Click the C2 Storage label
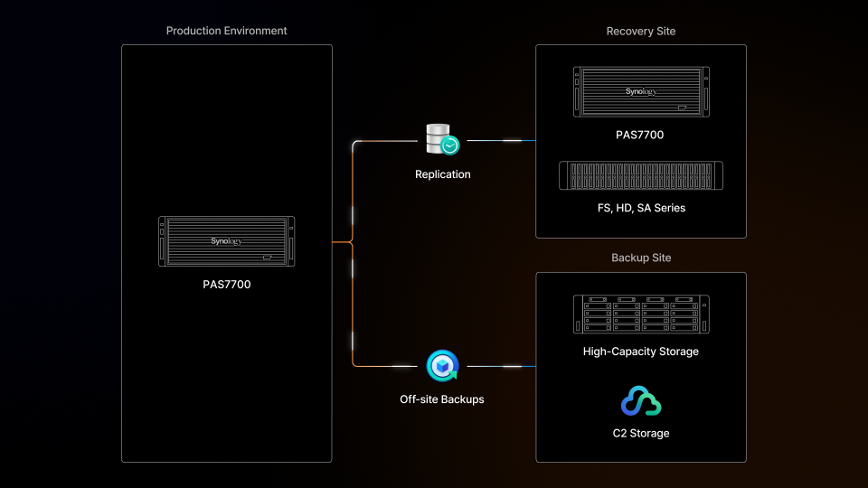 click(641, 433)
